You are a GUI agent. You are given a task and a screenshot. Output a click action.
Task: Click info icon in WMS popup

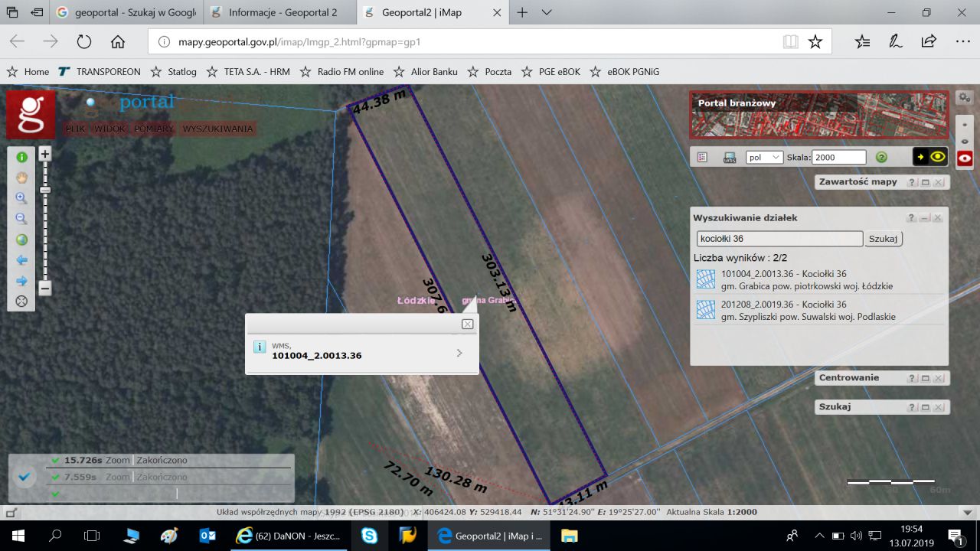pyautogui.click(x=260, y=347)
